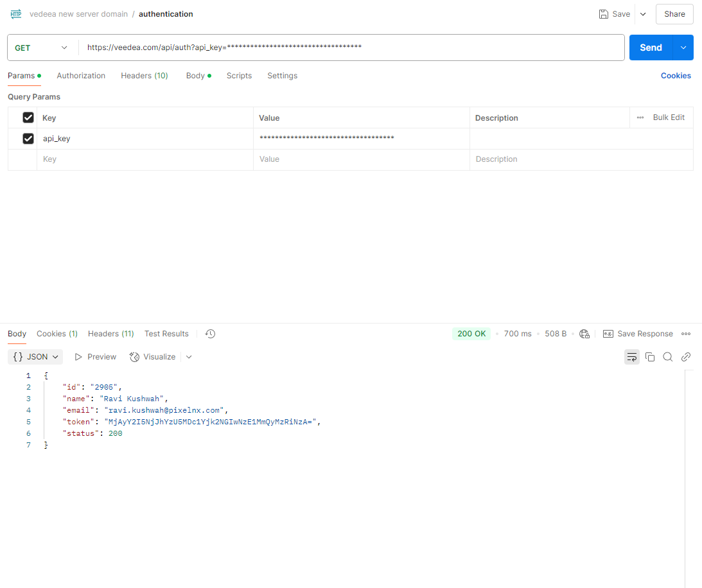Copy the response body icon
The image size is (702, 588).
point(650,357)
